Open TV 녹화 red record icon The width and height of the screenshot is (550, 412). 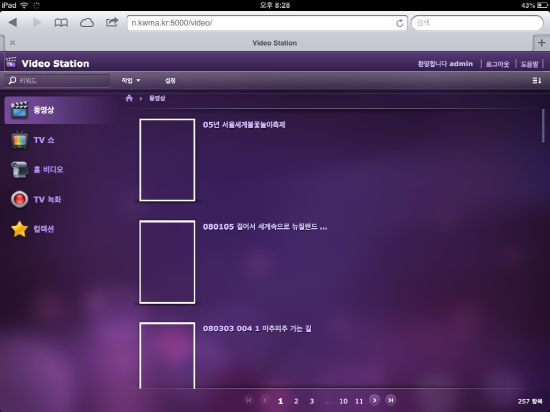tap(20, 199)
